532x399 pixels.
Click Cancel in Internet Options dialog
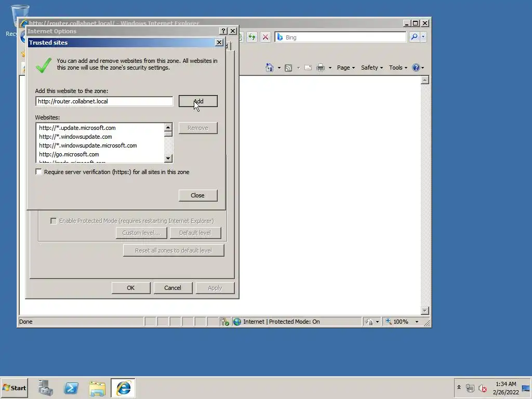[x=172, y=288]
